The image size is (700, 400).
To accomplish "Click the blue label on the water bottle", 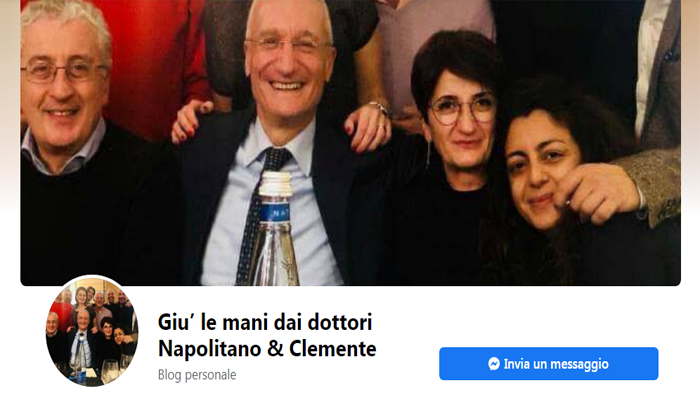I will pos(275,213).
